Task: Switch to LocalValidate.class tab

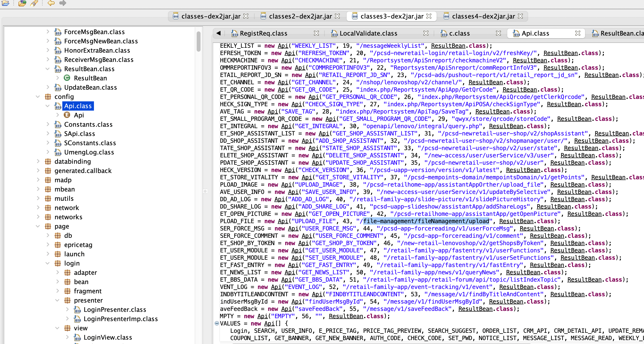Action: click(368, 33)
